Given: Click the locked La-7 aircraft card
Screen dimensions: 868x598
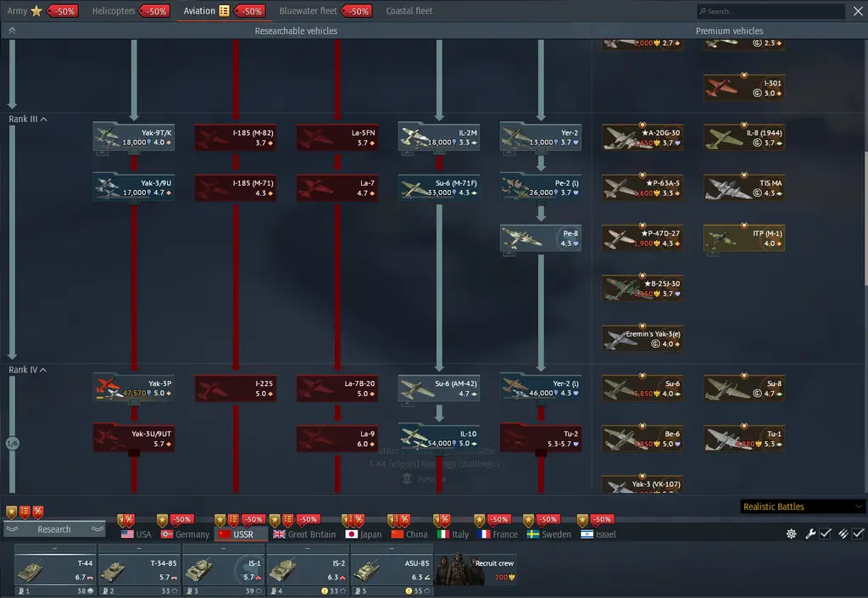Looking at the screenshot, I should tap(337, 187).
